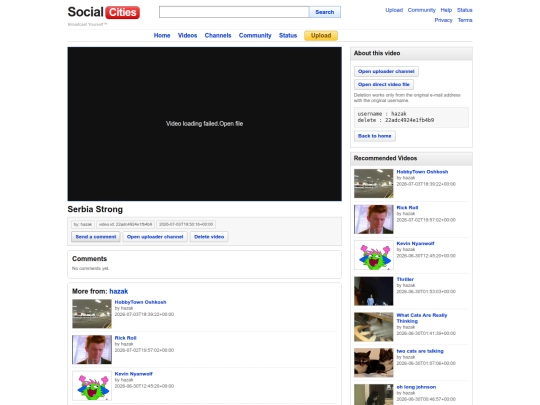Click Open uploader channel in About panel
The width and height of the screenshot is (540, 405).
(386, 71)
